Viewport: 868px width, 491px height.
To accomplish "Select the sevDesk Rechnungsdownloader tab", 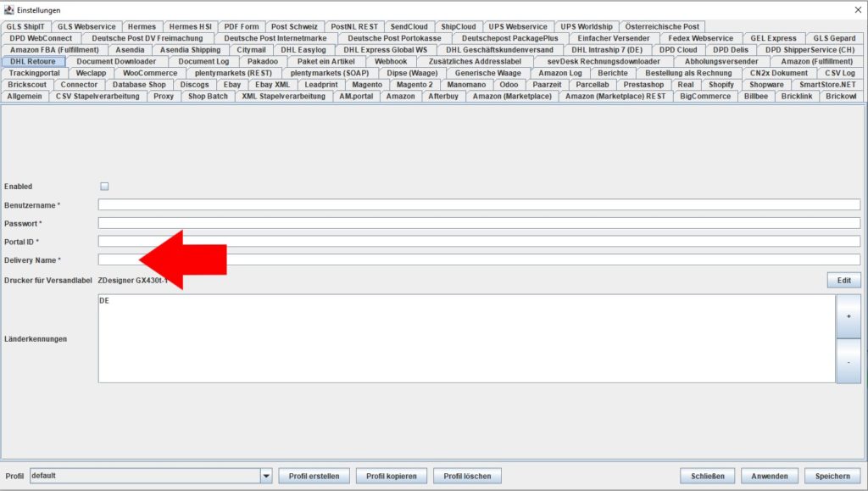I will coord(604,61).
